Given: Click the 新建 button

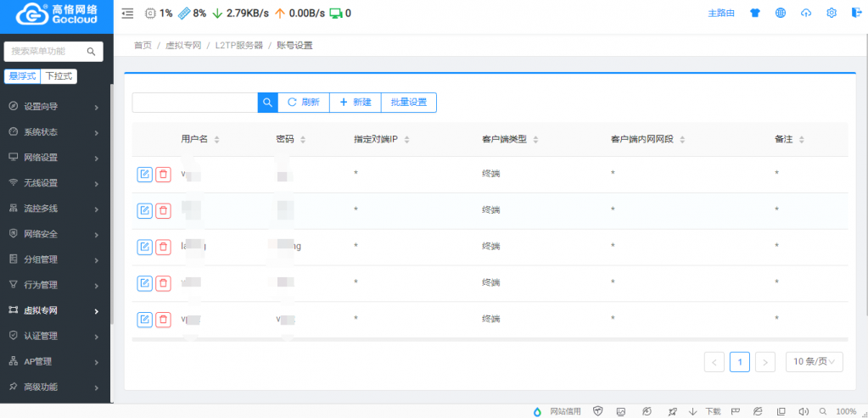Looking at the screenshot, I should 355,103.
